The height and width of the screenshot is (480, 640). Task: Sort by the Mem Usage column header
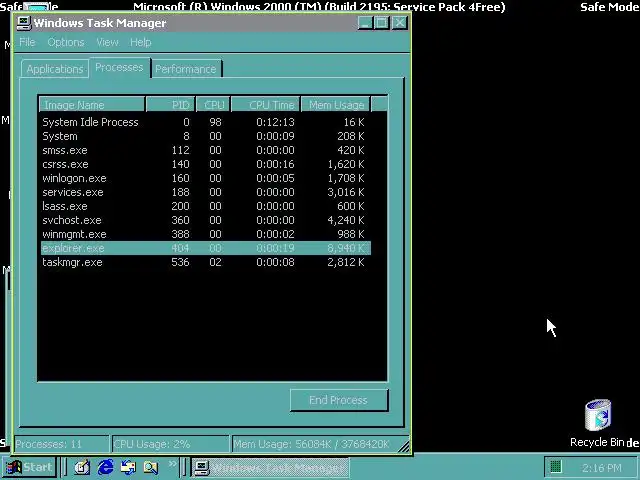pos(336,105)
